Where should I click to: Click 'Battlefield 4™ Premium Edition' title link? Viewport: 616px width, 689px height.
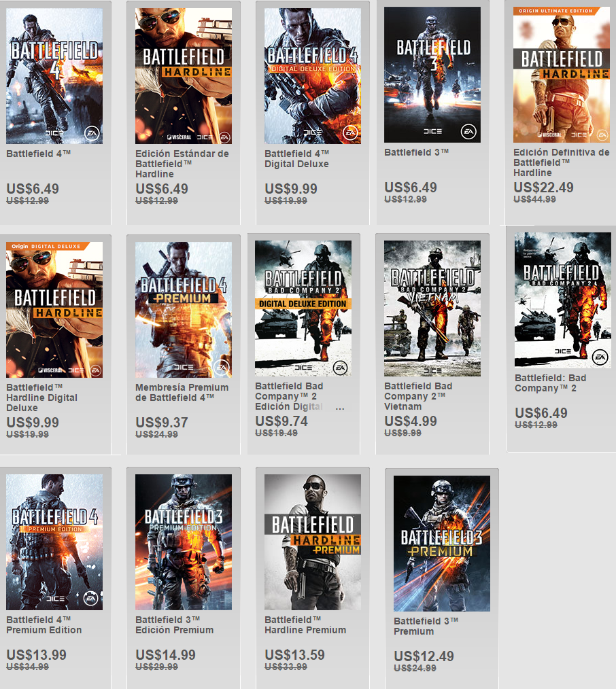(44, 625)
